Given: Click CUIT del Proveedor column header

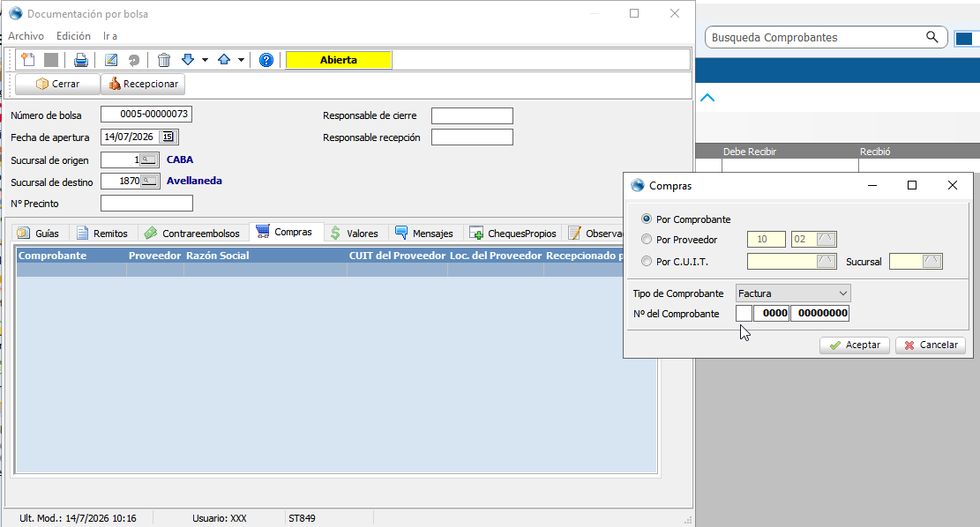Looking at the screenshot, I should (397, 256).
